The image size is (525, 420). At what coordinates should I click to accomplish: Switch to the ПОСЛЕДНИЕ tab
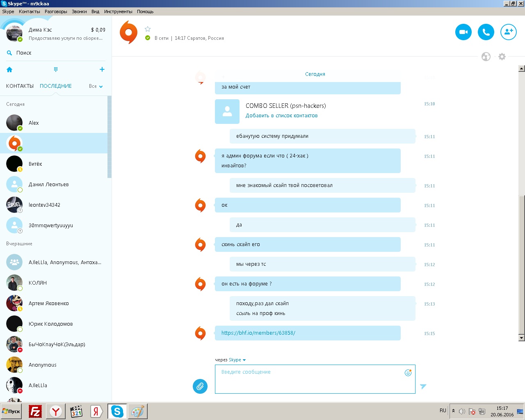tap(56, 86)
